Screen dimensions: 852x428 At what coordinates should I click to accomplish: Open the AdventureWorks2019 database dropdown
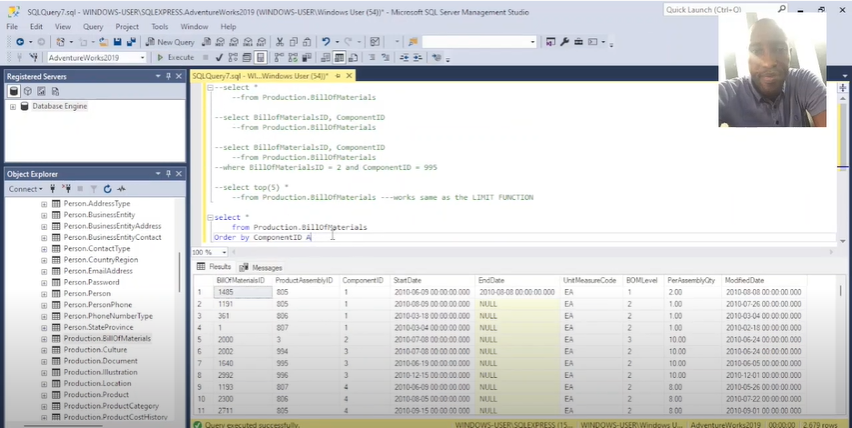[143, 58]
